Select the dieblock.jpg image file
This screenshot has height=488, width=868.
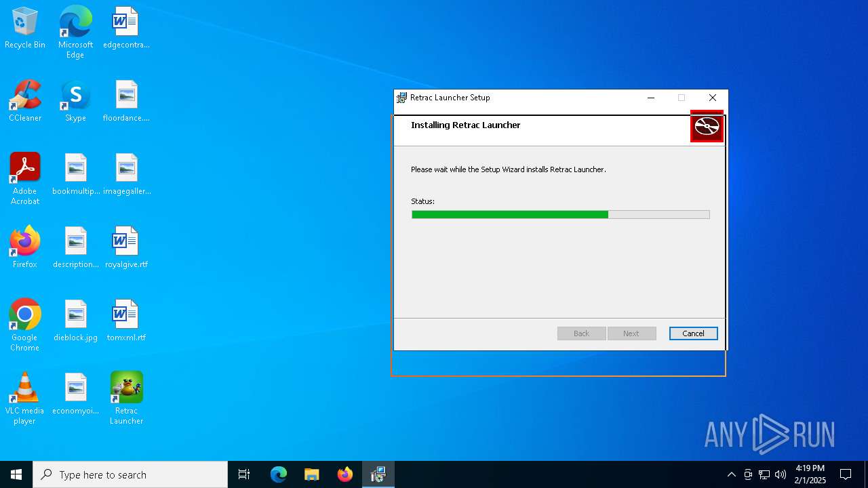click(75, 321)
